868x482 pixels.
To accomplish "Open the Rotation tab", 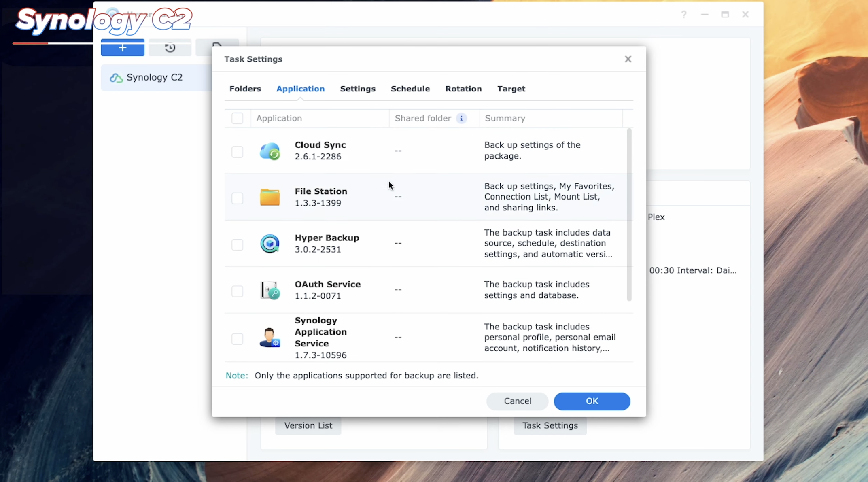I will coord(463,89).
